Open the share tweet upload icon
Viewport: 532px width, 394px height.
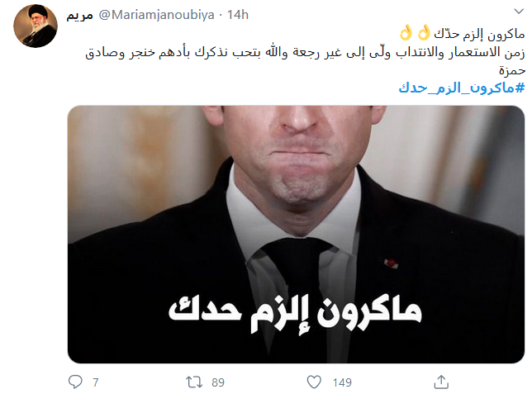[x=441, y=382]
